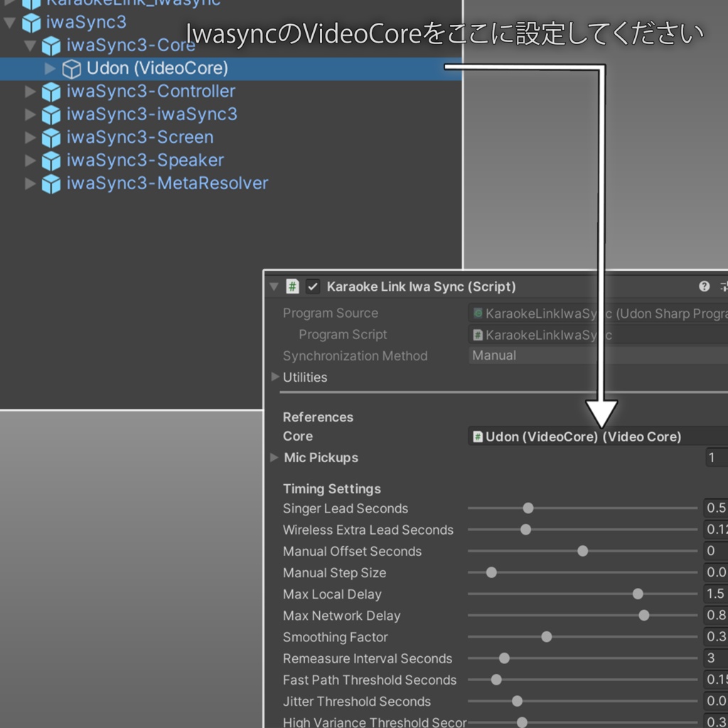Image resolution: width=728 pixels, height=728 pixels.
Task: Click the Udon (VideoCore) outline cube icon
Action: (x=72, y=69)
